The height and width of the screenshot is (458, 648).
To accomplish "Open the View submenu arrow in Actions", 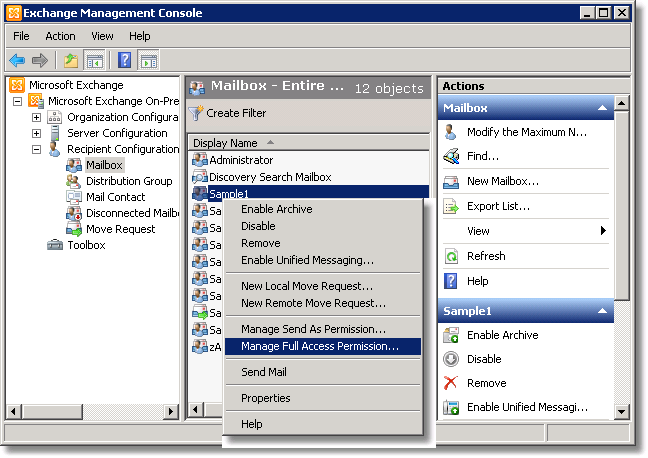I will [x=603, y=231].
